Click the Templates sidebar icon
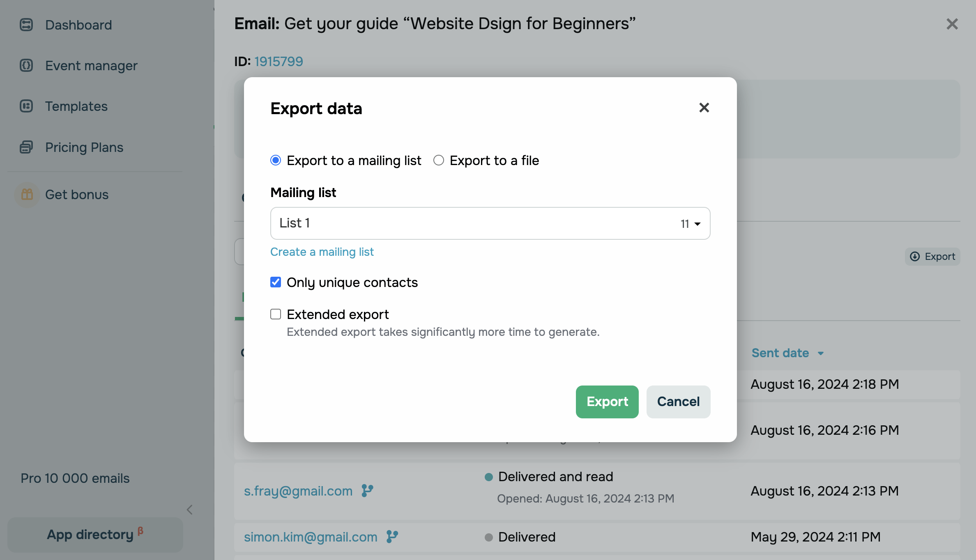This screenshot has width=976, height=560. 26,106
